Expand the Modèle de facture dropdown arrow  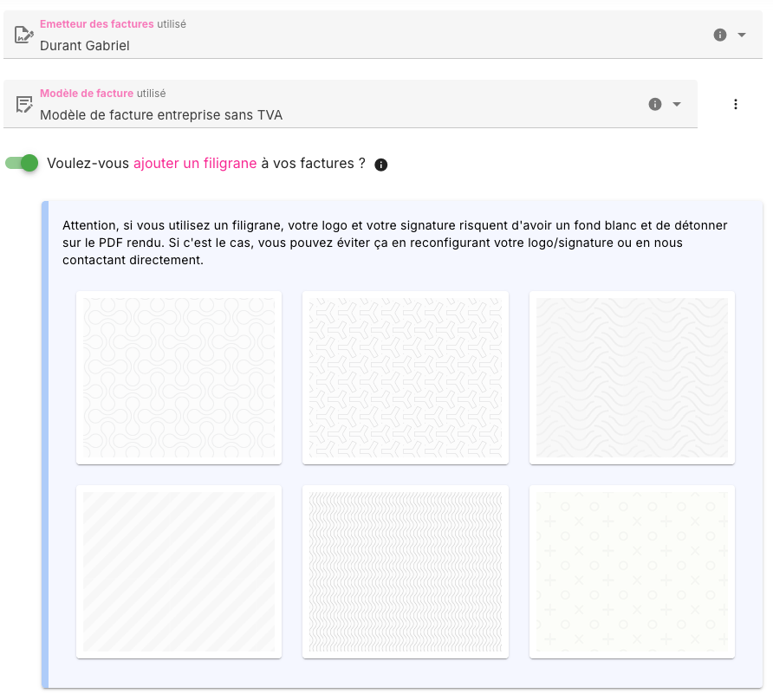[677, 104]
